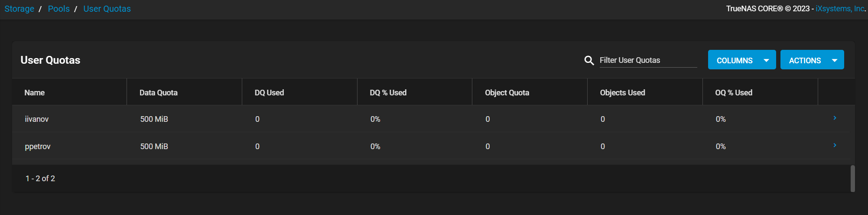Click the vertical scrollbar thumb

click(x=852, y=179)
